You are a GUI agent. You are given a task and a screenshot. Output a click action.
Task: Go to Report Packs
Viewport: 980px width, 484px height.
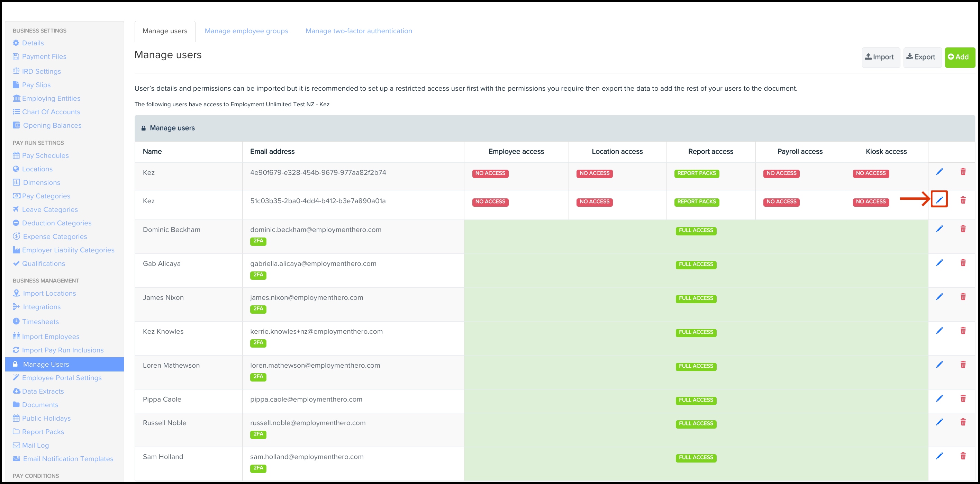pos(38,432)
